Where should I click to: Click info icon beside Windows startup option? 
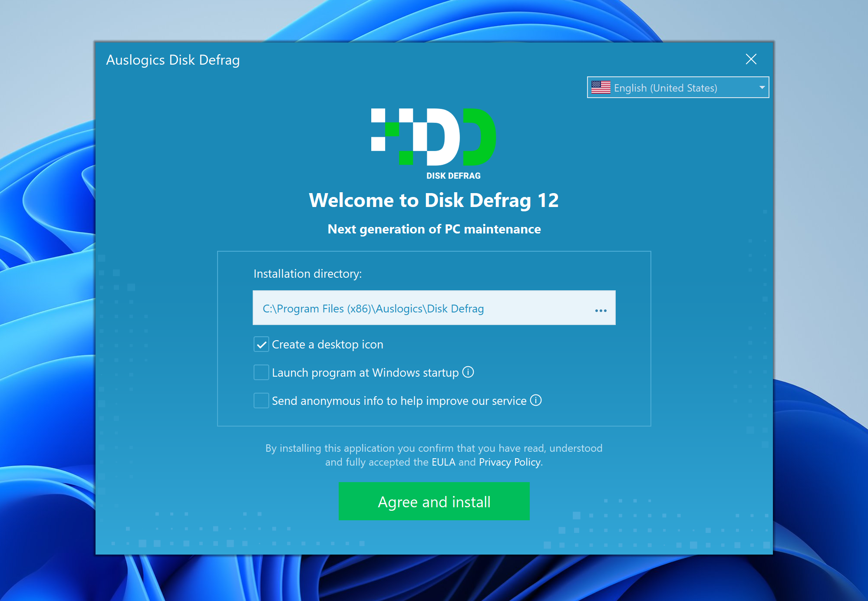[x=468, y=372]
